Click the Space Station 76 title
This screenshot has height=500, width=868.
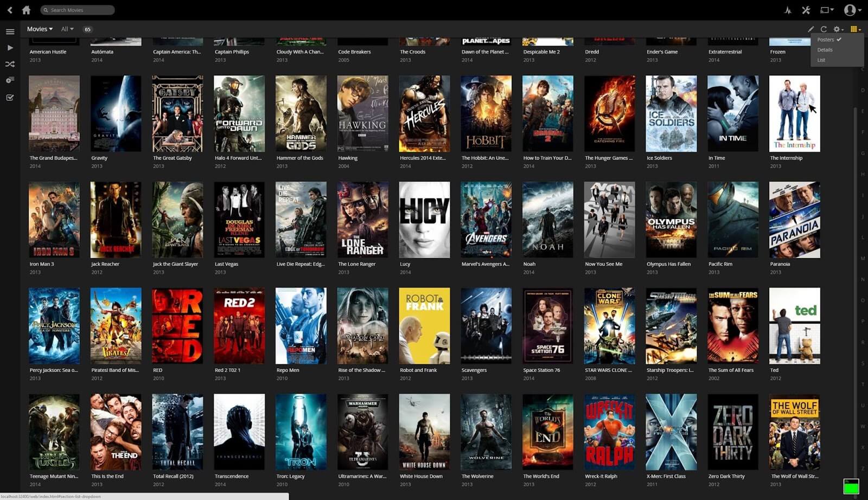[541, 370]
